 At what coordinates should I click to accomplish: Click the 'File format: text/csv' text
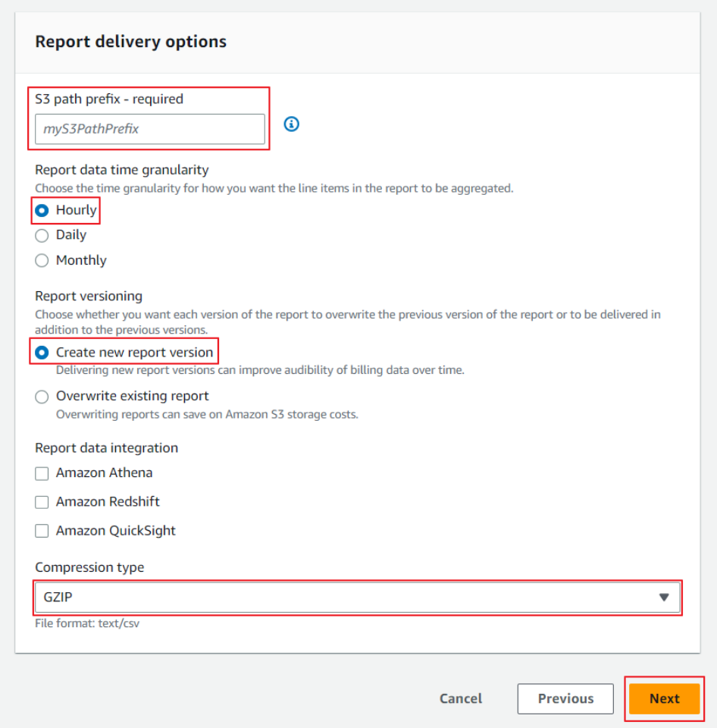[x=87, y=623]
